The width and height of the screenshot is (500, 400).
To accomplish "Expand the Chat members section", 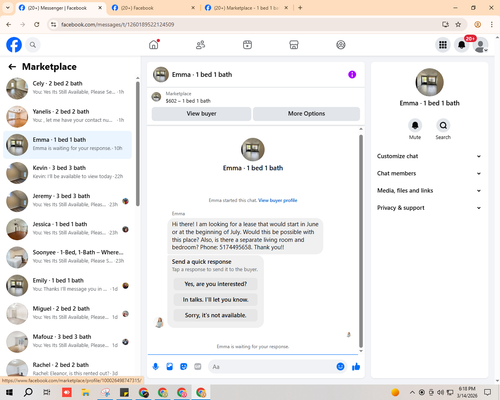I will [429, 173].
